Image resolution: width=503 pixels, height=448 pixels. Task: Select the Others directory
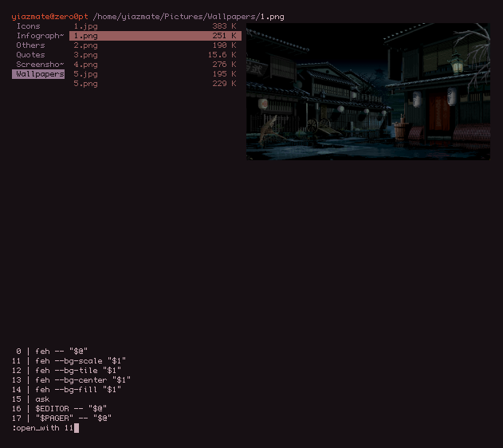pyautogui.click(x=31, y=45)
